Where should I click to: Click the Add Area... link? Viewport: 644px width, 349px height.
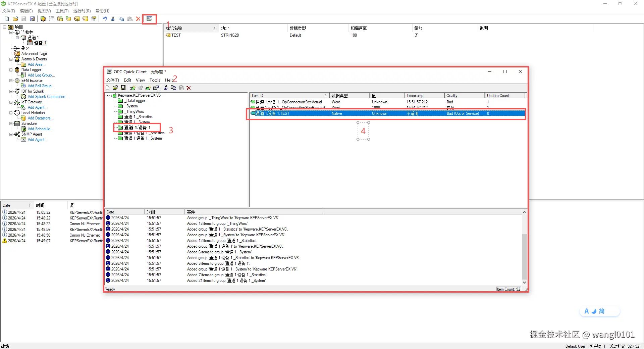coord(36,64)
